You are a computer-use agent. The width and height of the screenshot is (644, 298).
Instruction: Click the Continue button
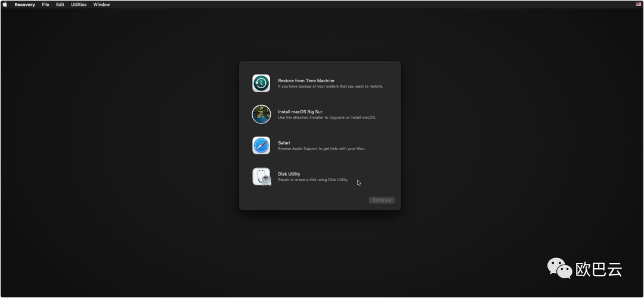pyautogui.click(x=382, y=200)
